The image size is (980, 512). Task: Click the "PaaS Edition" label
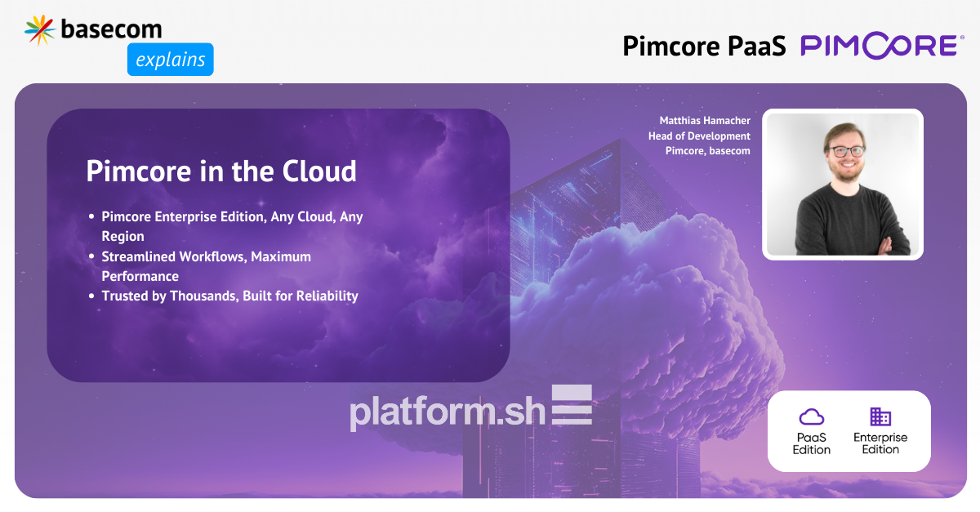pyautogui.click(x=811, y=443)
